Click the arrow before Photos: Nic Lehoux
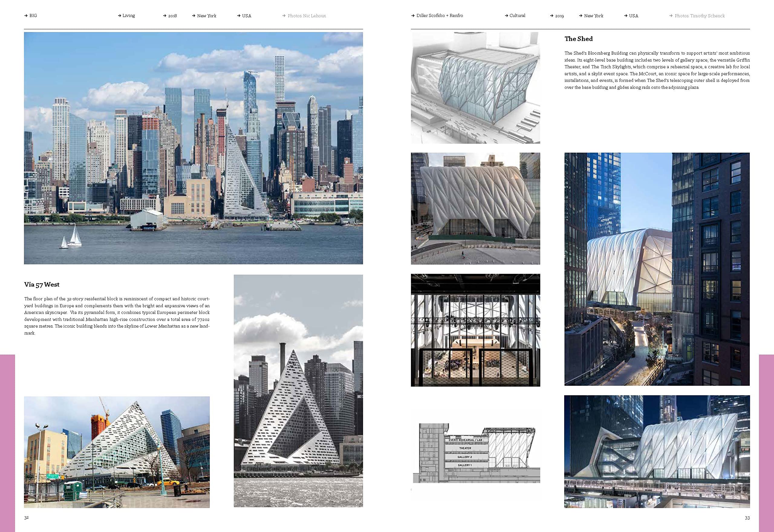 [x=284, y=16]
